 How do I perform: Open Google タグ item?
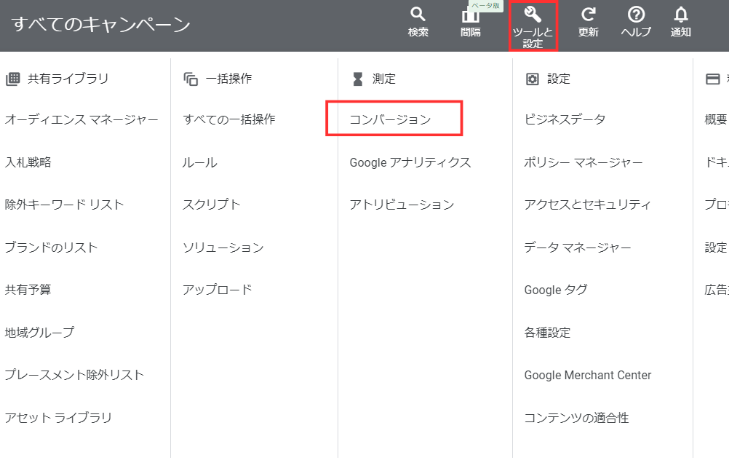coord(556,290)
